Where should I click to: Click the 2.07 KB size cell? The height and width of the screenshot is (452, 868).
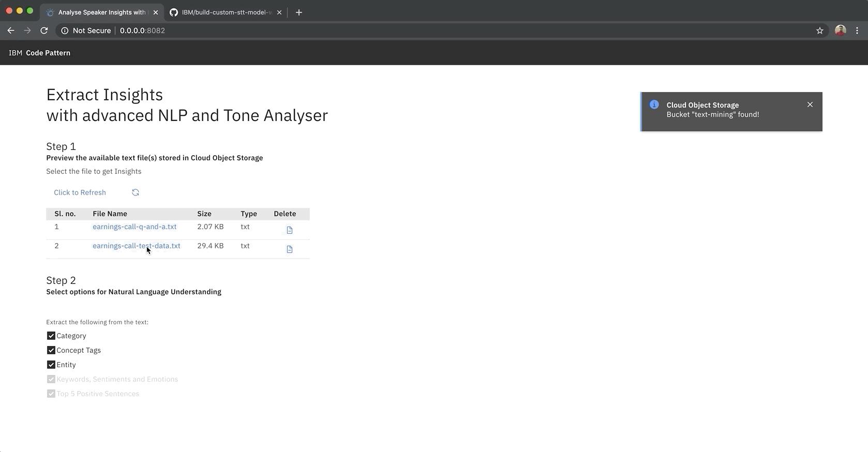[211, 227]
